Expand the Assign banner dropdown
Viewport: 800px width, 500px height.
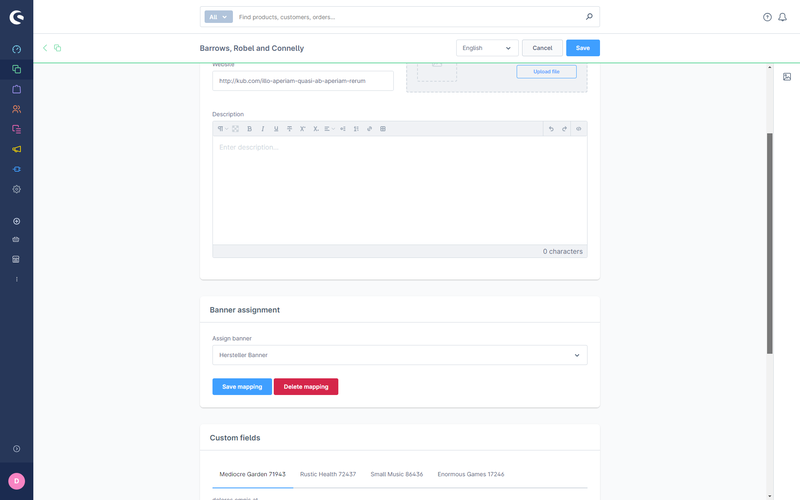click(399, 355)
